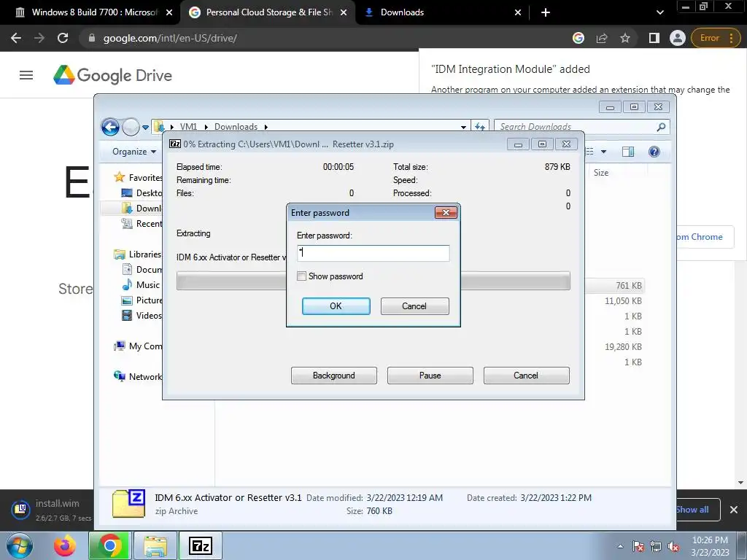747x560 pixels.
Task: Open the Google icon in address bar
Action: click(578, 38)
